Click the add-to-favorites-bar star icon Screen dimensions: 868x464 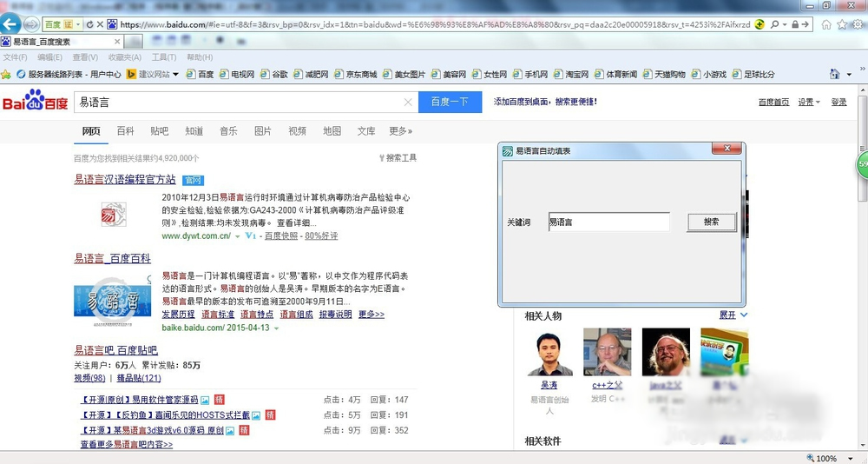click(6, 74)
